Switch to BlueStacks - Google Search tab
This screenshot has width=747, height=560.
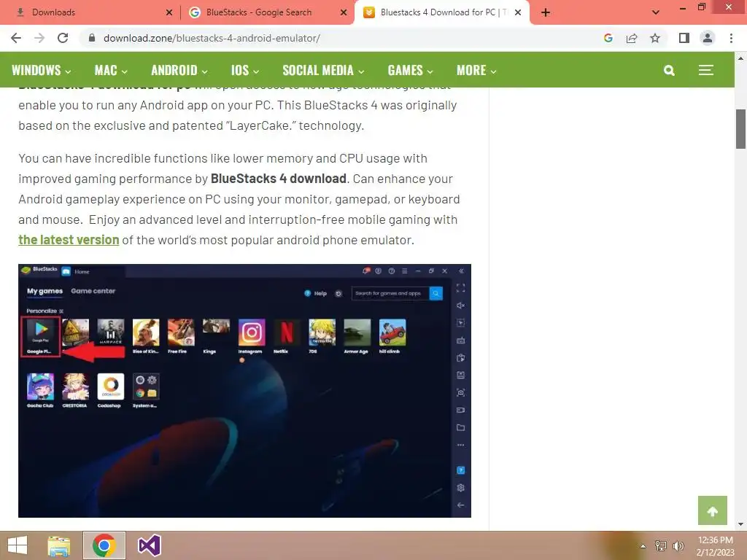[x=267, y=12]
